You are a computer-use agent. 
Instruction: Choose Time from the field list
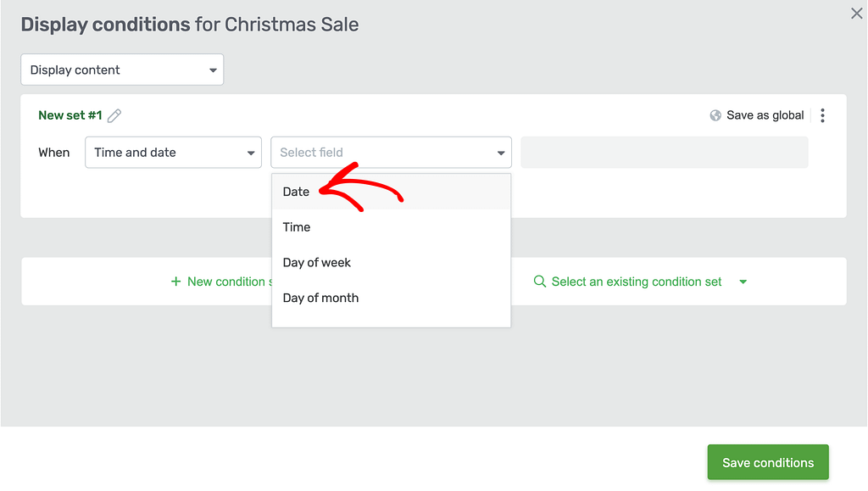click(391, 227)
